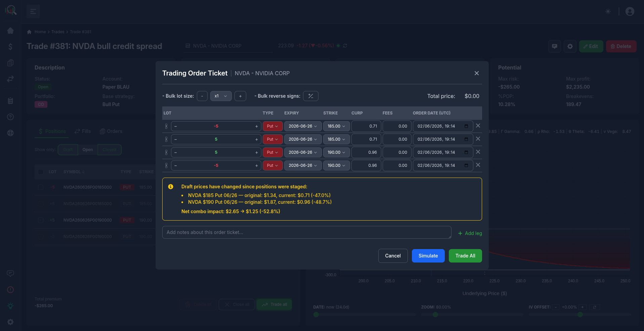644x331 pixels.
Task: Refresh the NVDA quote price
Action: point(345,46)
